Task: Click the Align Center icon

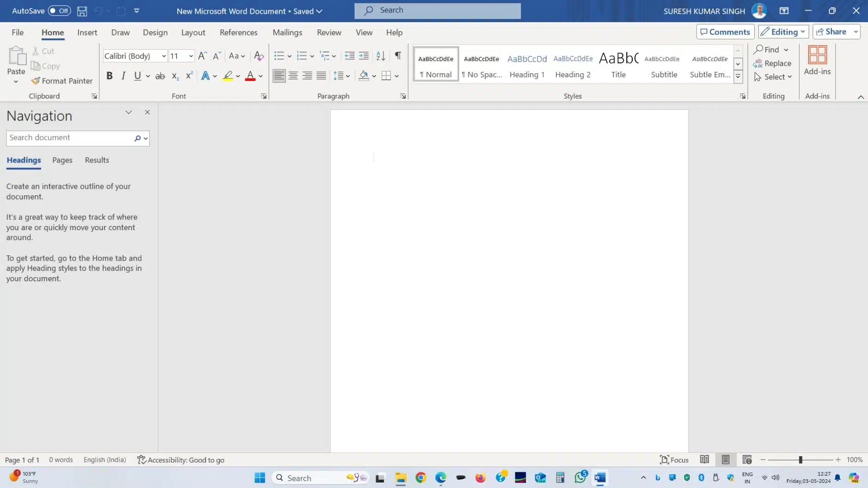Action: click(293, 76)
